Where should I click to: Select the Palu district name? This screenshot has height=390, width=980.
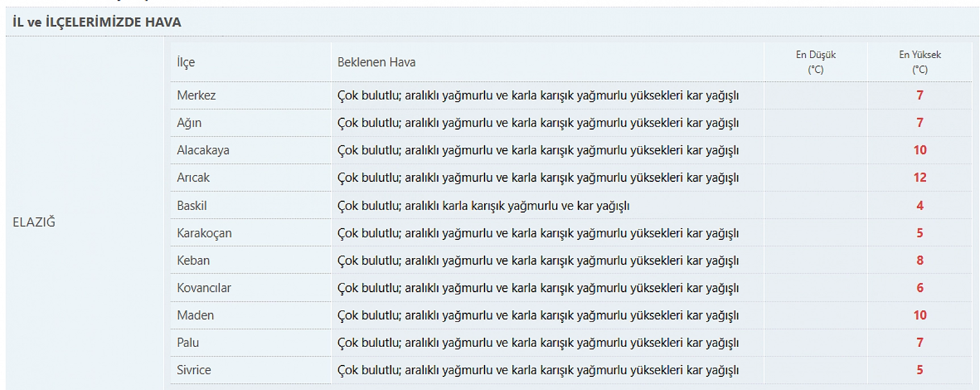coord(188,342)
